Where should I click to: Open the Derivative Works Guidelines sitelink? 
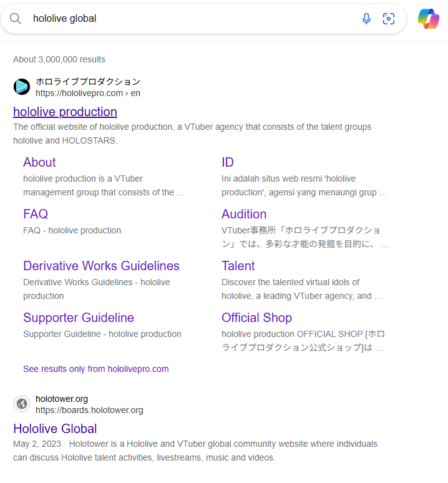[101, 266]
